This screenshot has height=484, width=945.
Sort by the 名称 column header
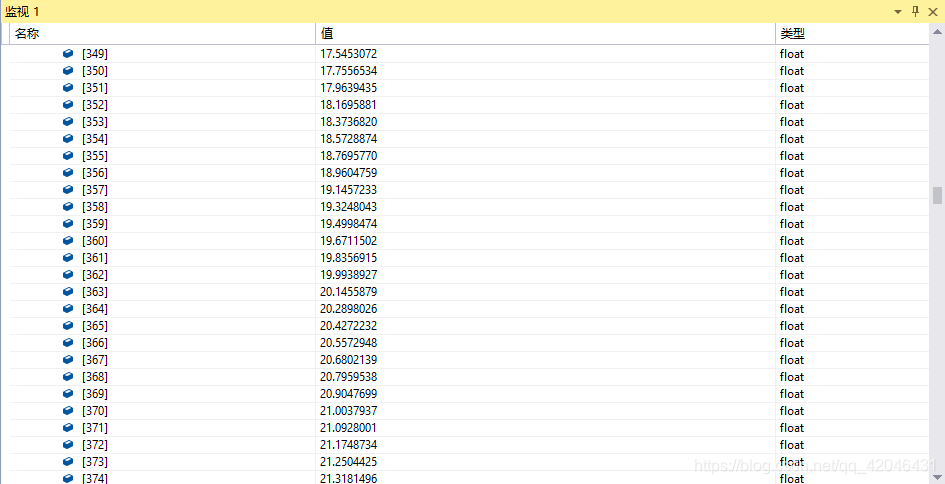click(163, 34)
